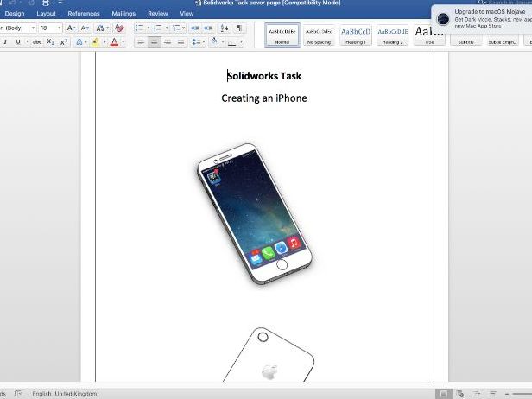Image resolution: width=532 pixels, height=399 pixels.
Task: Select the iPhone front view image
Action: coord(255,214)
